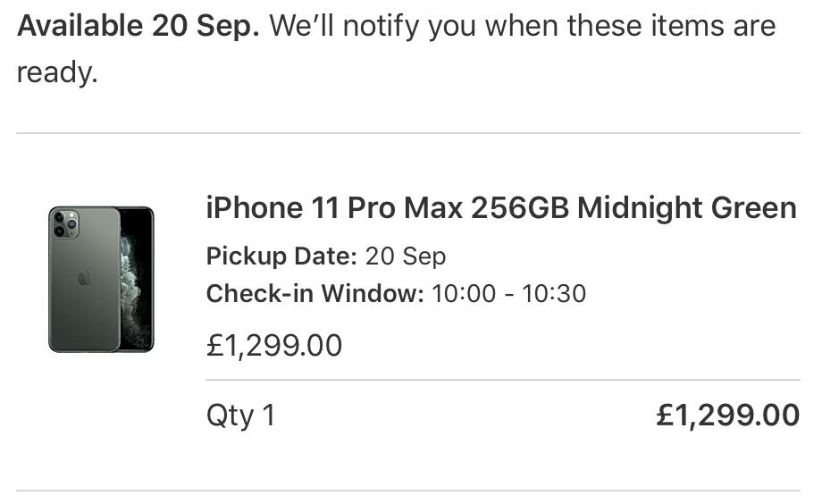This screenshot has width=822, height=504.
Task: Click the triple camera module on phone image
Action: click(64, 223)
